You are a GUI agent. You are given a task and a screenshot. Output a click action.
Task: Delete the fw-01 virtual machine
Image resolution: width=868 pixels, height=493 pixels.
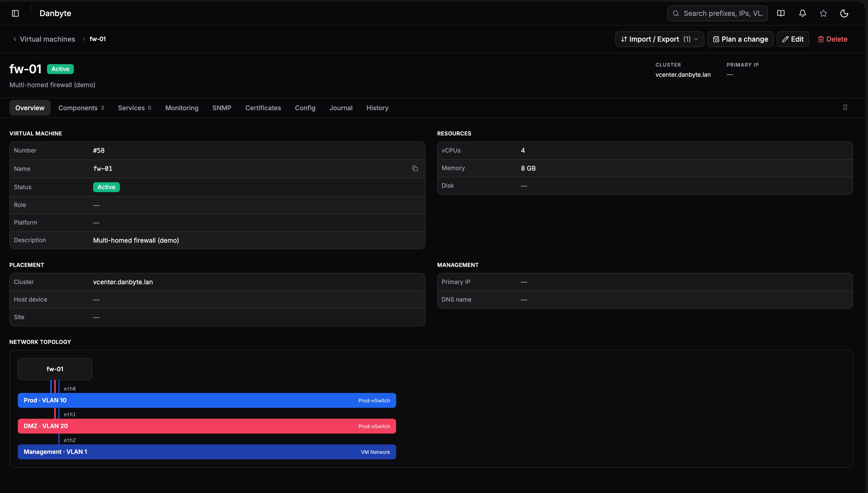point(832,39)
